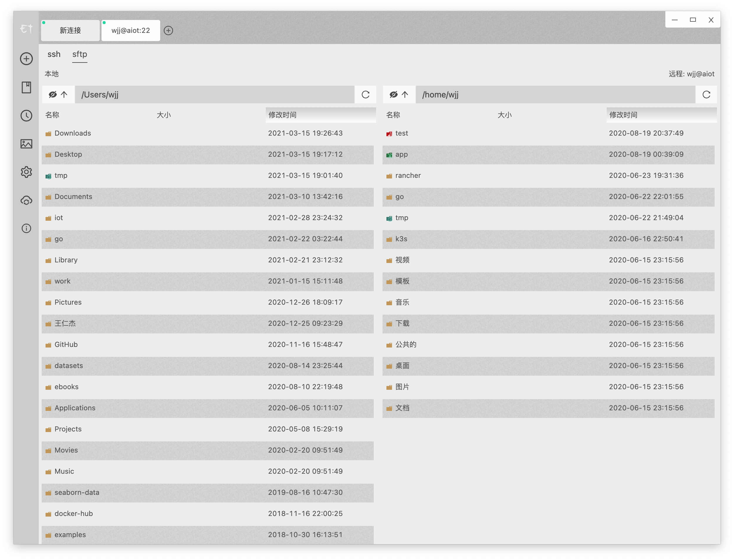This screenshot has width=734, height=560.
Task: Sort local files by 修改时间 column
Action: (x=283, y=115)
